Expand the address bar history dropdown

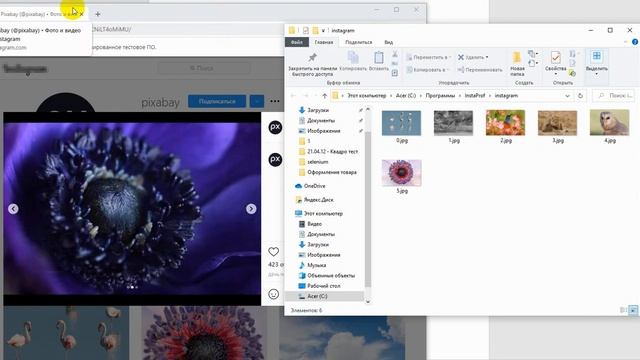point(567,96)
